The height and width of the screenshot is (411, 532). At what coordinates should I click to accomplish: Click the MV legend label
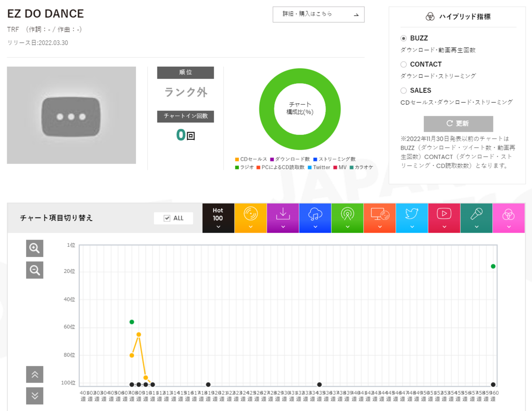point(342,167)
